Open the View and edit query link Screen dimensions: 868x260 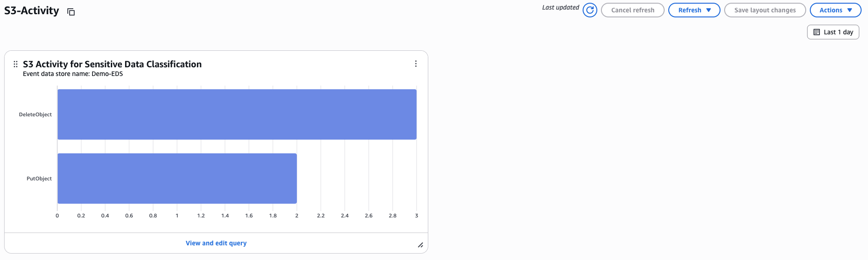216,243
